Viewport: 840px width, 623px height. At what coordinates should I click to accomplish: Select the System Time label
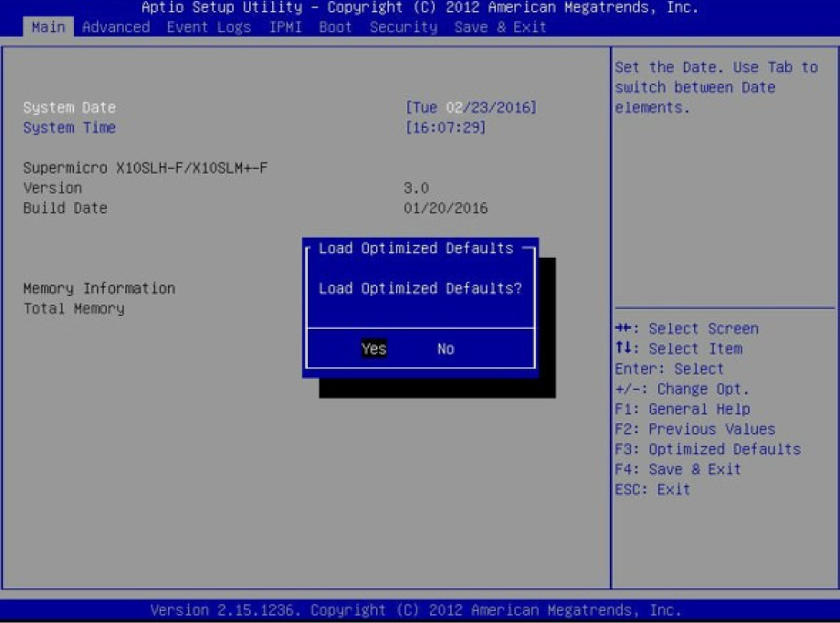(69, 128)
